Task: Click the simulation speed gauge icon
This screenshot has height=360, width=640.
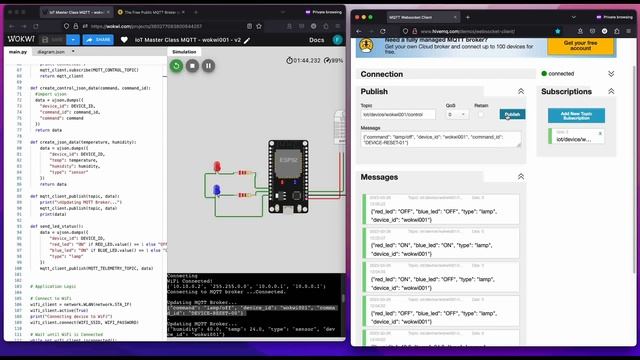Action: [327, 60]
